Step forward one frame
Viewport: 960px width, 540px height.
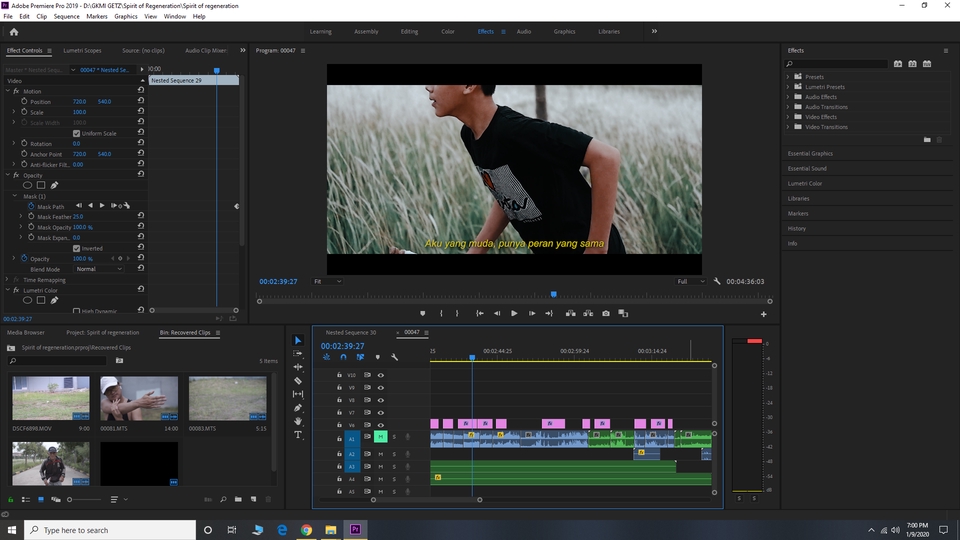(x=532, y=313)
